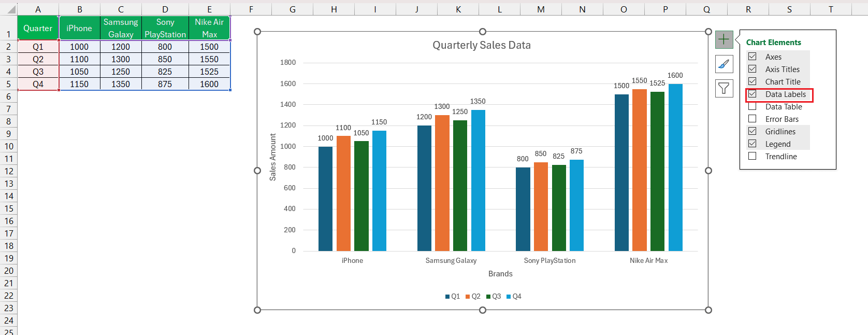Select the Q1 legend marker

point(447,297)
